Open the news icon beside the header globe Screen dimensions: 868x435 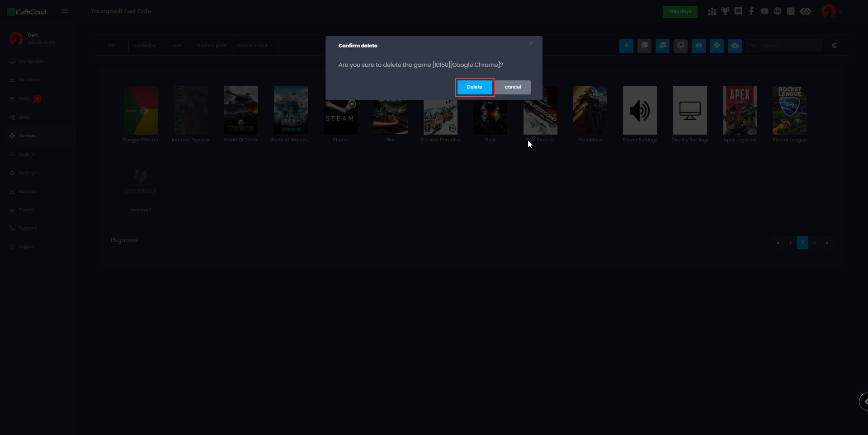tap(791, 11)
